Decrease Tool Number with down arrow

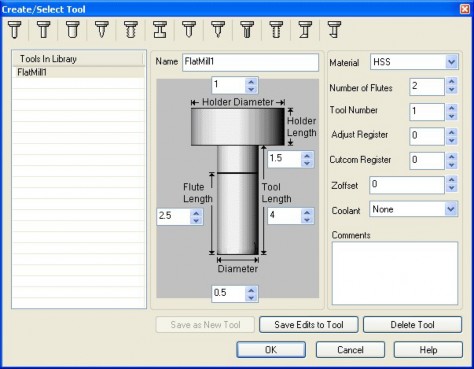click(x=451, y=116)
